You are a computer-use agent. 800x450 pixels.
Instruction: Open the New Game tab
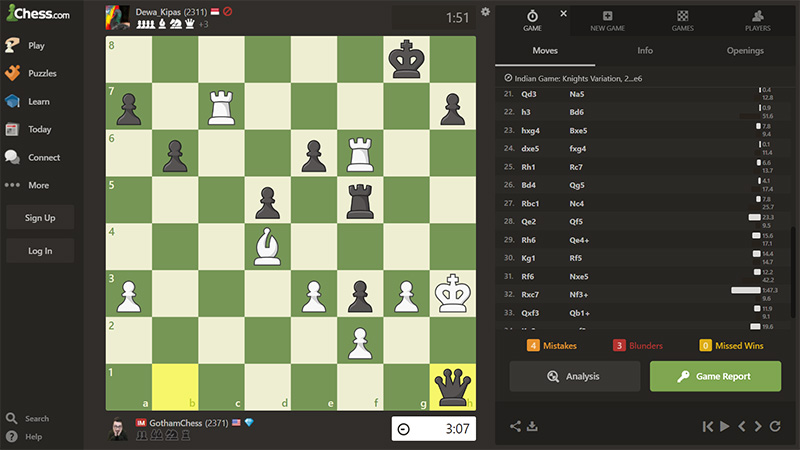click(x=607, y=21)
